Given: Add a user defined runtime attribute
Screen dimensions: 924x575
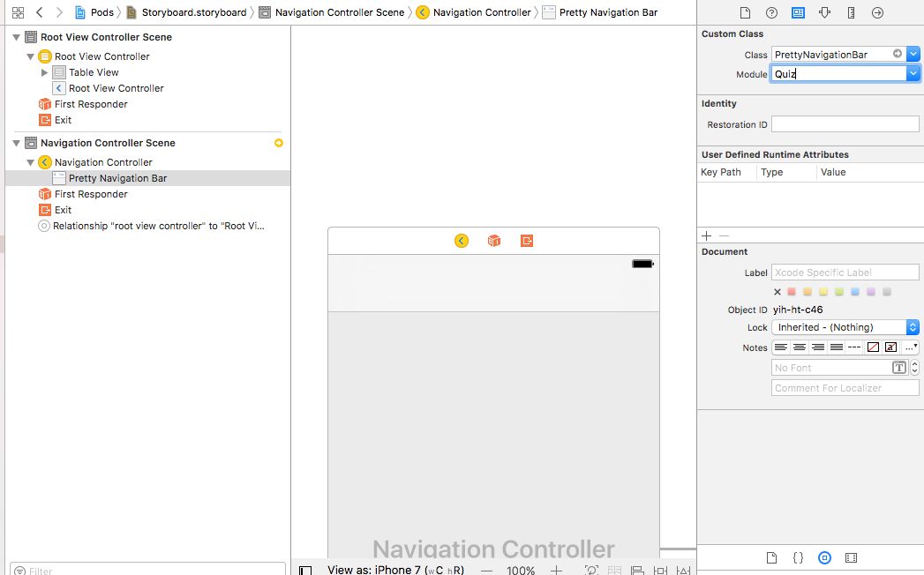Looking at the screenshot, I should click(x=707, y=235).
